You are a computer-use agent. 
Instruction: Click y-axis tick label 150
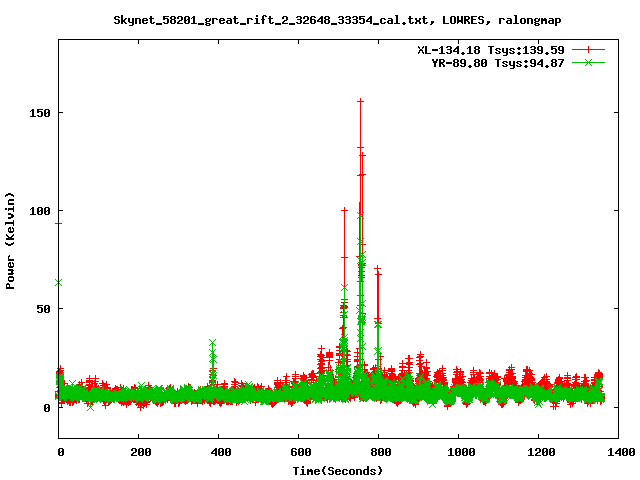(40, 113)
